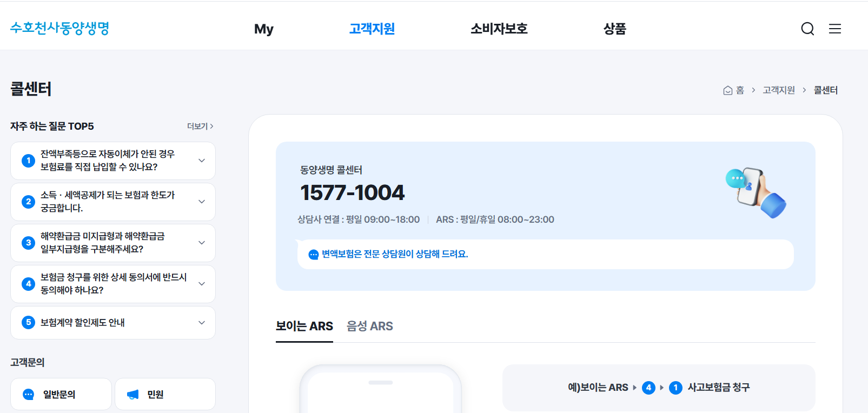Click the number 2 badge of second FAQ
The image size is (868, 413).
coord(28,202)
